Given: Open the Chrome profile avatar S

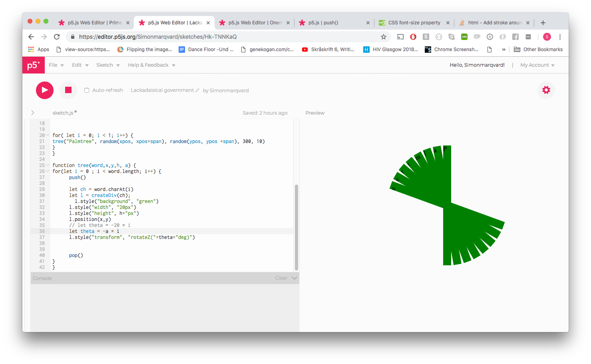Looking at the screenshot, I should pyautogui.click(x=547, y=37).
